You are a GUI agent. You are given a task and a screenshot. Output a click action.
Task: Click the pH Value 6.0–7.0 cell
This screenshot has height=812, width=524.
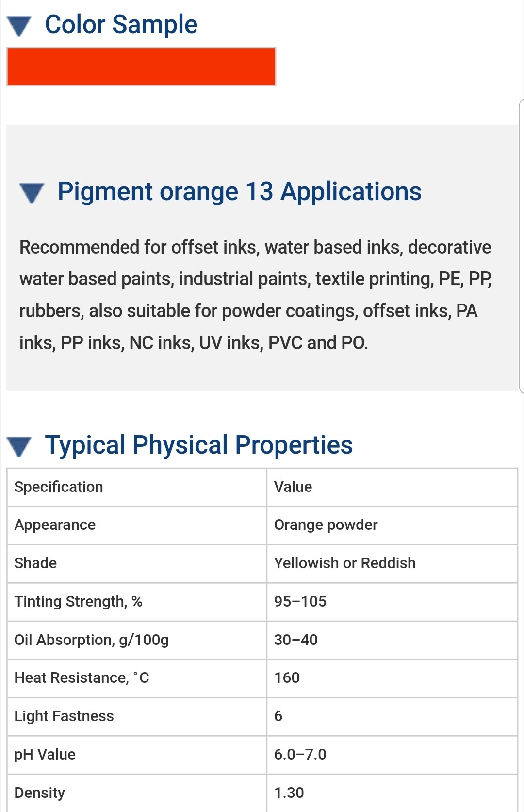300,755
